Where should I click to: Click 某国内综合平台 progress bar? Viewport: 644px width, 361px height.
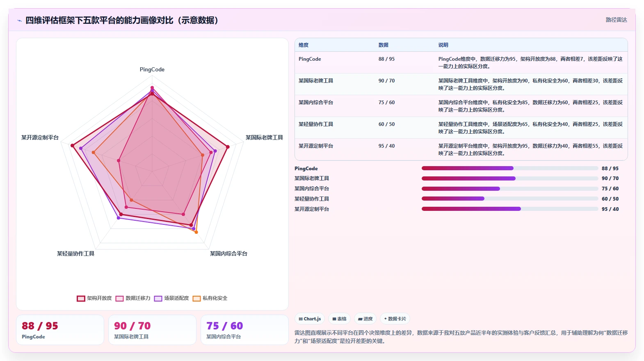(510, 189)
